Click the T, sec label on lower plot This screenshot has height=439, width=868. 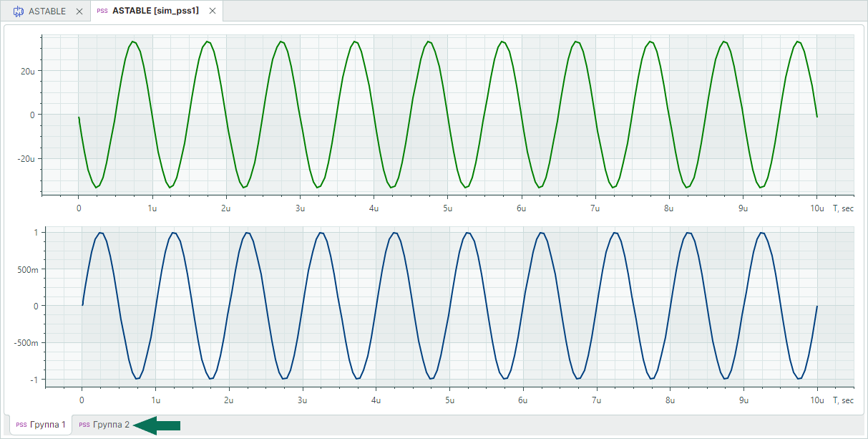tap(843, 400)
